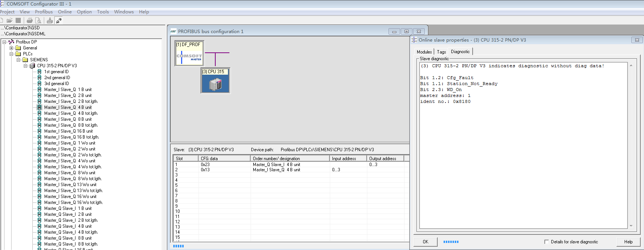Screen dimensions: 644x250
Task: Collapse the Profibus DP tree root
Action: pos(4,42)
